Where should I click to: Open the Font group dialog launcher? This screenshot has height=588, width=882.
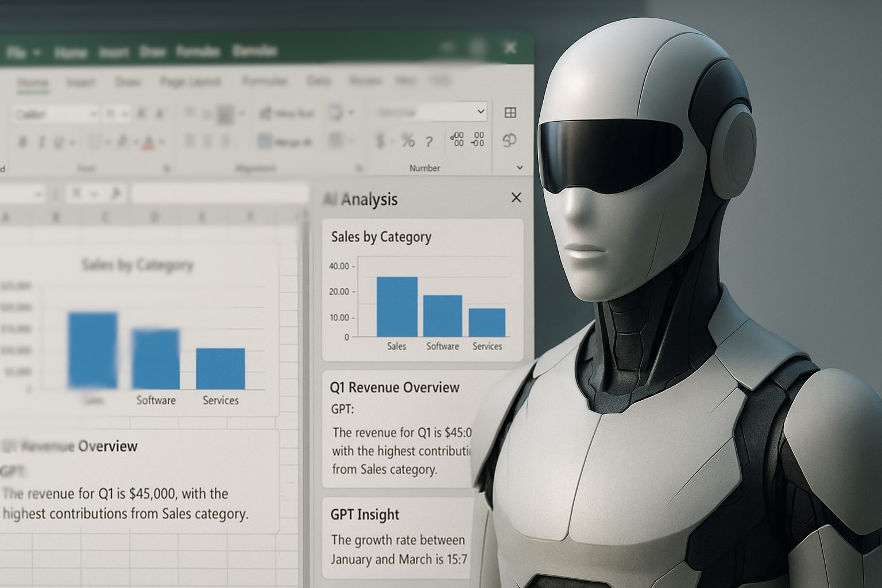[168, 169]
